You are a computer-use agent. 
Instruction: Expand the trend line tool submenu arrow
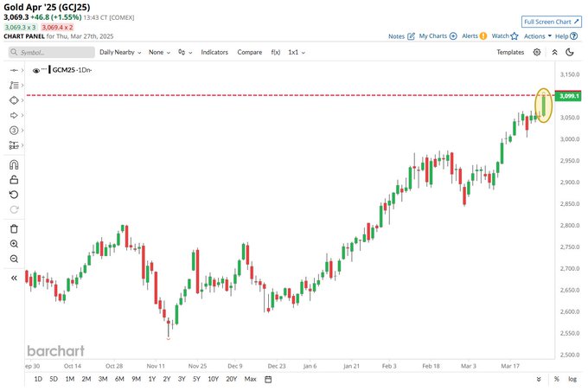coord(22,71)
